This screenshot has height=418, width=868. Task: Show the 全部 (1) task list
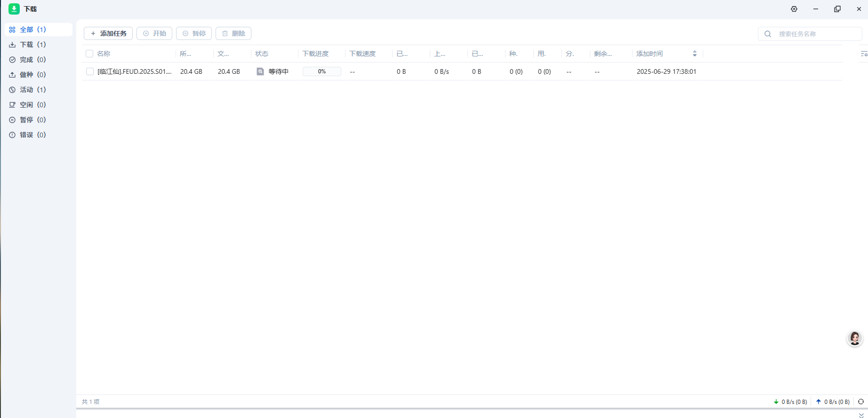(x=39, y=30)
